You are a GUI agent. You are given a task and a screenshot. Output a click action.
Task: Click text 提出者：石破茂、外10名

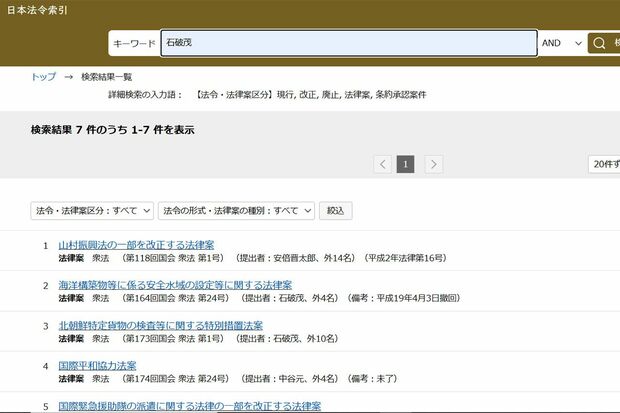pos(287,338)
